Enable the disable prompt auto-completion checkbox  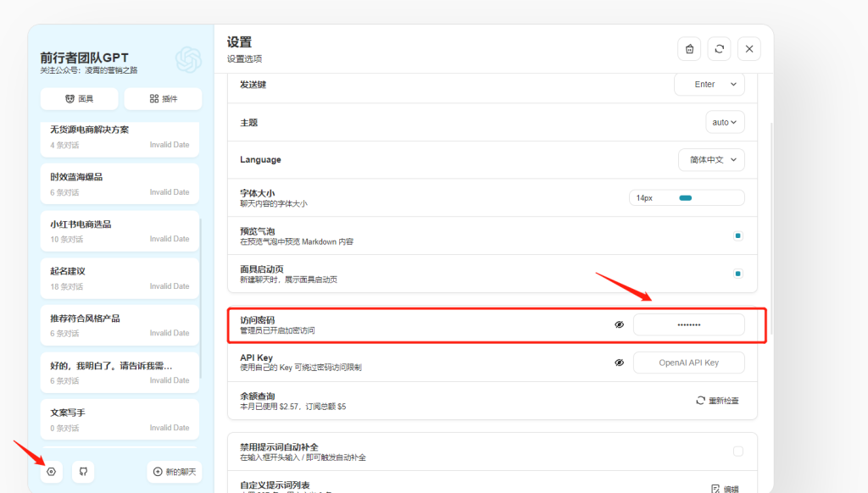click(738, 451)
